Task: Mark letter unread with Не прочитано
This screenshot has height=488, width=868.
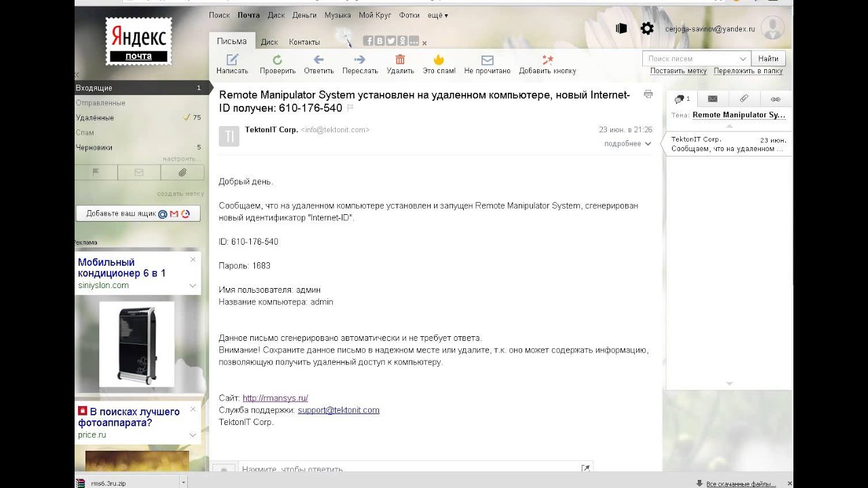Action: [x=487, y=64]
